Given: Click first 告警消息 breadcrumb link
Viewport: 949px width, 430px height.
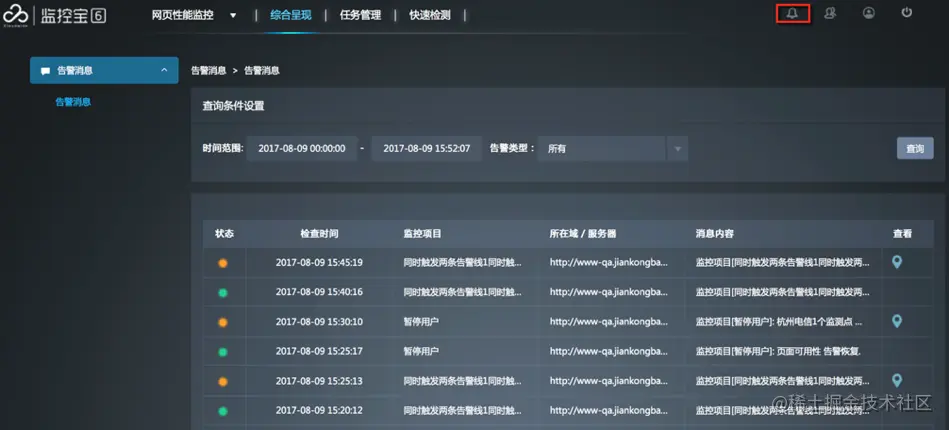Looking at the screenshot, I should [x=209, y=70].
